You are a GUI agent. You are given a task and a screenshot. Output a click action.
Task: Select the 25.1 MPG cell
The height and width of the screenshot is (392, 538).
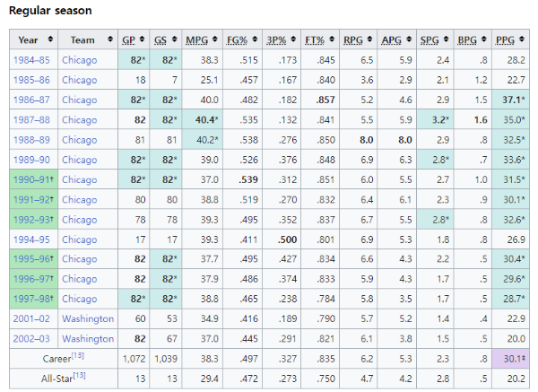[203, 80]
